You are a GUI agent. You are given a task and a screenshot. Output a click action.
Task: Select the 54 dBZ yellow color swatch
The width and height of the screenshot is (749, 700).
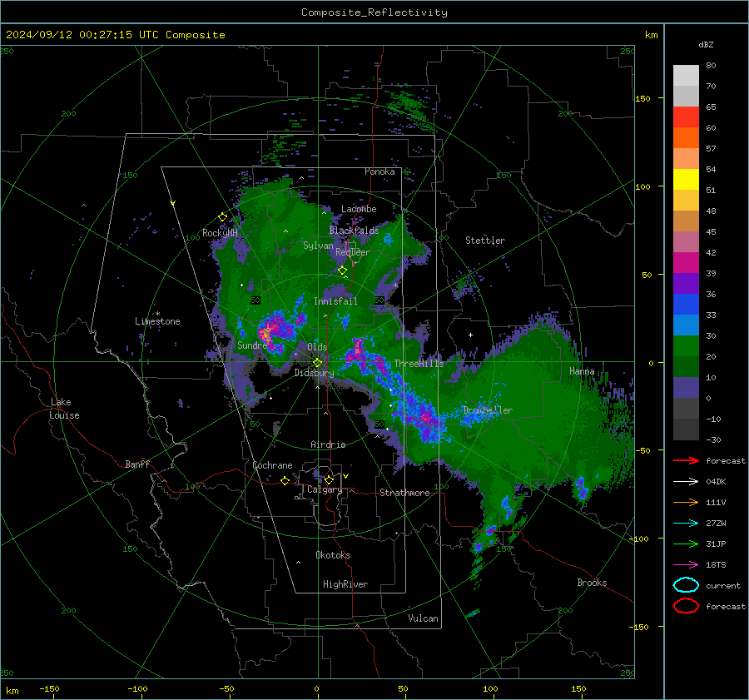coord(686,179)
